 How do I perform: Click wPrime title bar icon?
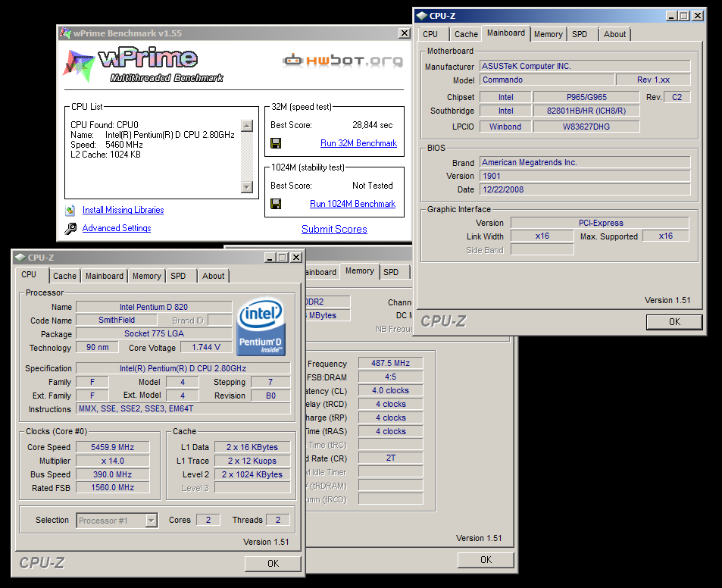point(66,33)
